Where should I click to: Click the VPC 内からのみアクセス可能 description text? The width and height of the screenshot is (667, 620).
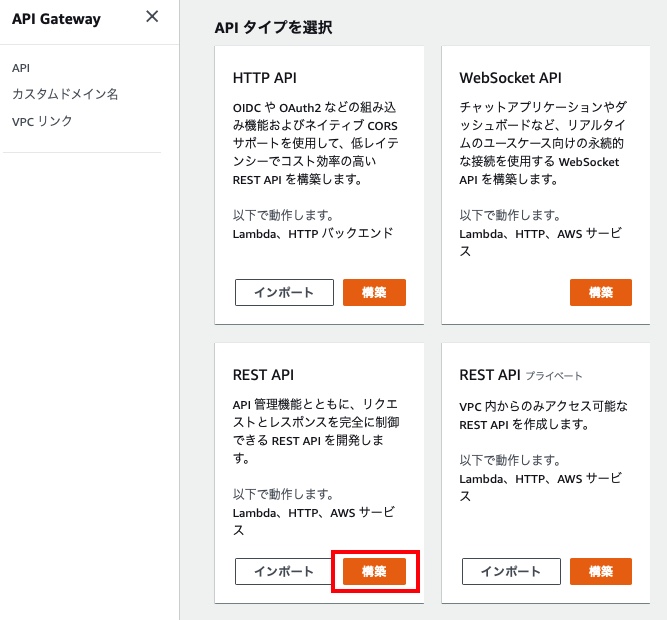(543, 415)
